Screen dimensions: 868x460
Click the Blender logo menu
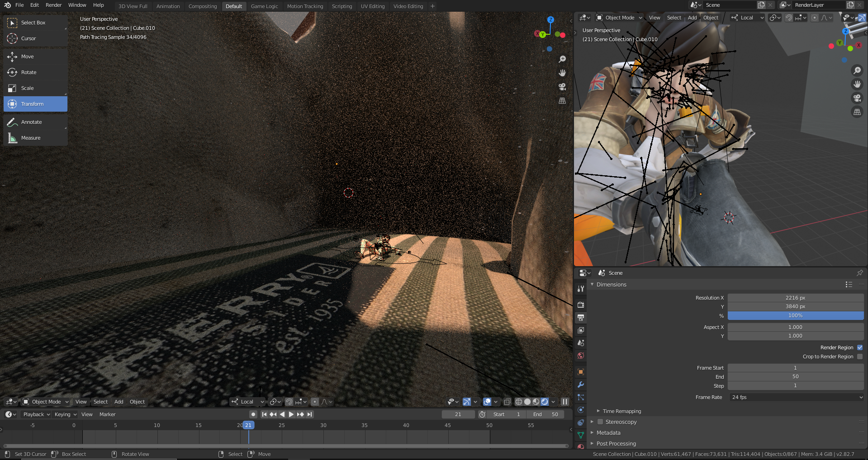(7, 5)
